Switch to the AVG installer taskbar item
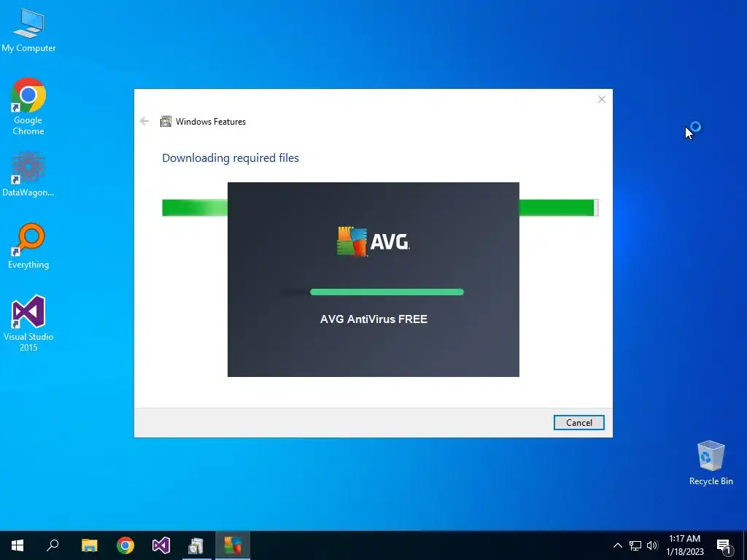747x560 pixels. pyautogui.click(x=233, y=545)
